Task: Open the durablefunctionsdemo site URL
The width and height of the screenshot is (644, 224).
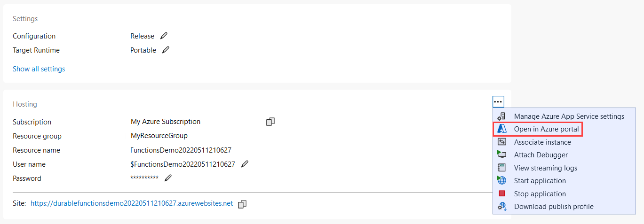Action: (x=132, y=203)
